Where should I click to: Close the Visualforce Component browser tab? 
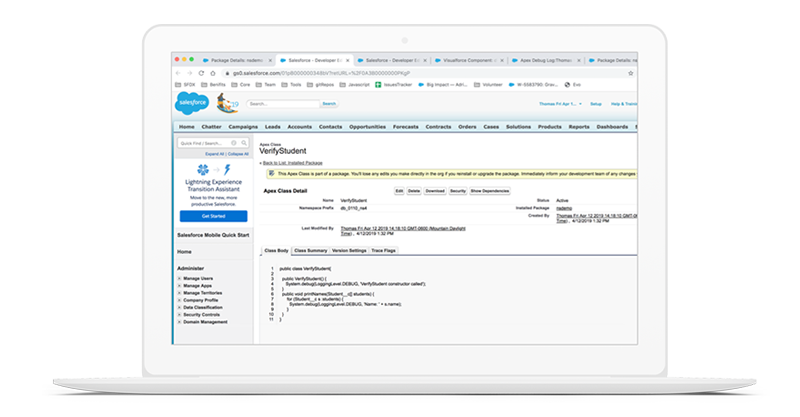pos(502,60)
